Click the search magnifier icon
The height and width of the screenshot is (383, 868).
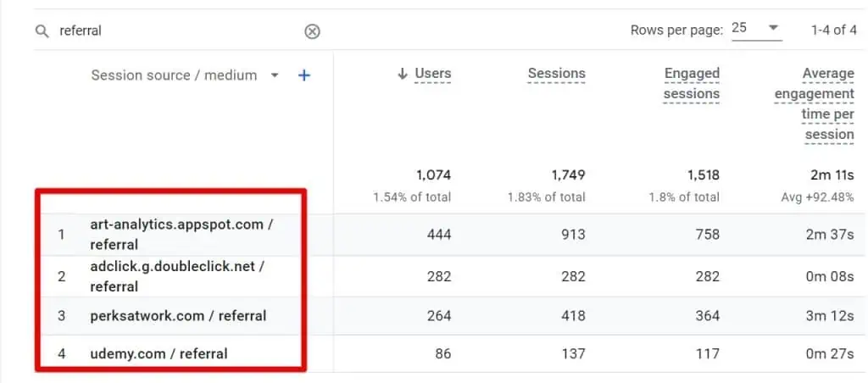(42, 31)
